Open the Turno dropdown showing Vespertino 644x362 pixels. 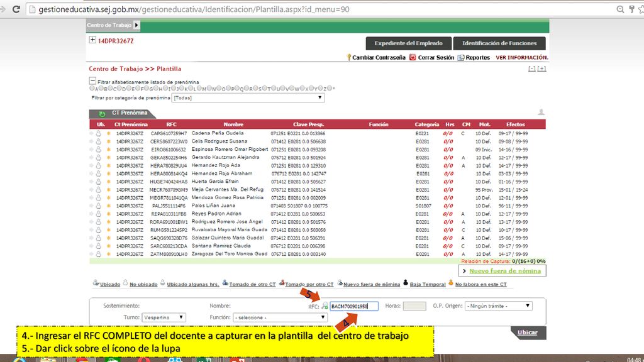164,317
